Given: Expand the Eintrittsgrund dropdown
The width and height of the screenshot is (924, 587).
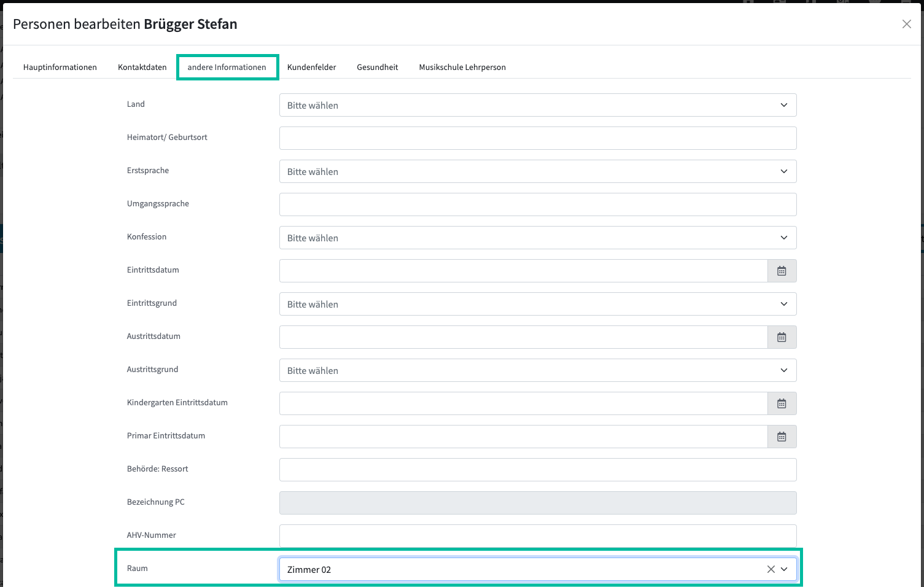Looking at the screenshot, I should [538, 304].
